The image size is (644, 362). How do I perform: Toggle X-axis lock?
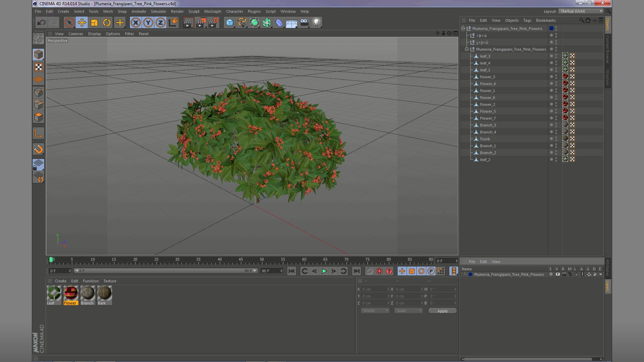tap(136, 23)
